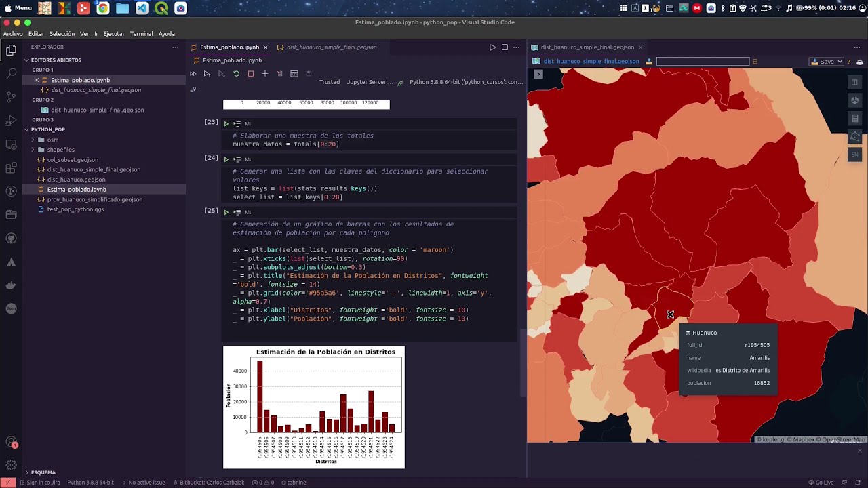Open the Extensions view
Image resolution: width=868 pixels, height=488 pixels.
(x=11, y=167)
